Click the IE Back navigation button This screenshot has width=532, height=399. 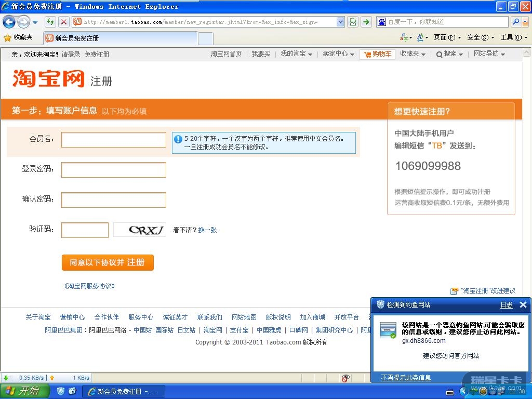pos(9,22)
